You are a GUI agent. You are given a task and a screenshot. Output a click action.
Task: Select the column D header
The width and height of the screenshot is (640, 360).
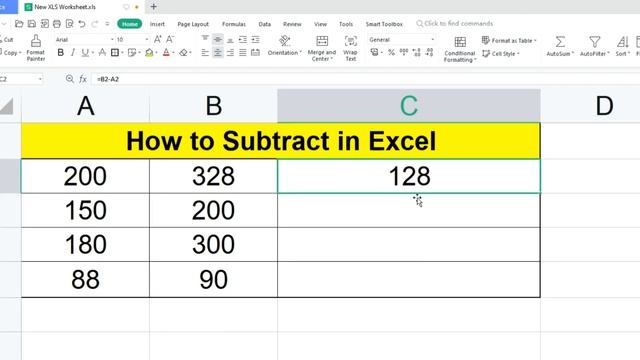pyautogui.click(x=590, y=106)
